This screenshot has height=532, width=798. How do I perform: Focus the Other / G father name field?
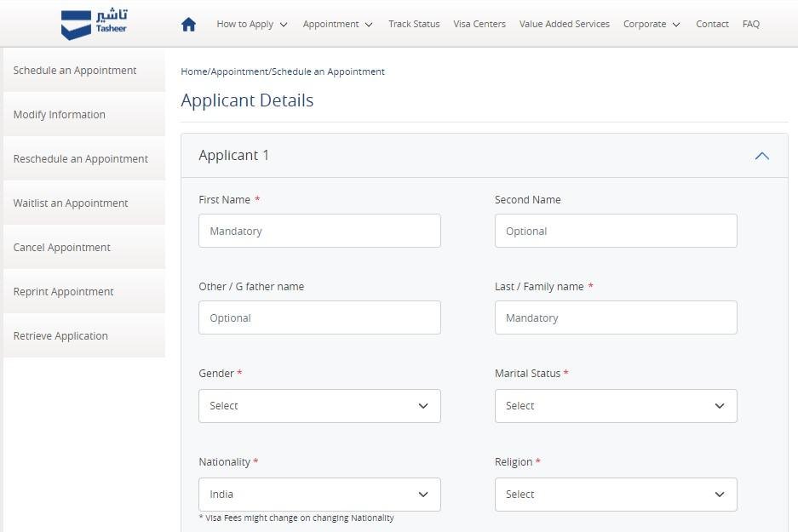319,317
